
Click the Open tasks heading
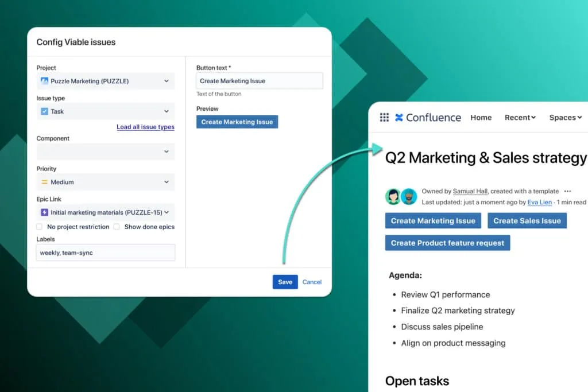pyautogui.click(x=417, y=381)
